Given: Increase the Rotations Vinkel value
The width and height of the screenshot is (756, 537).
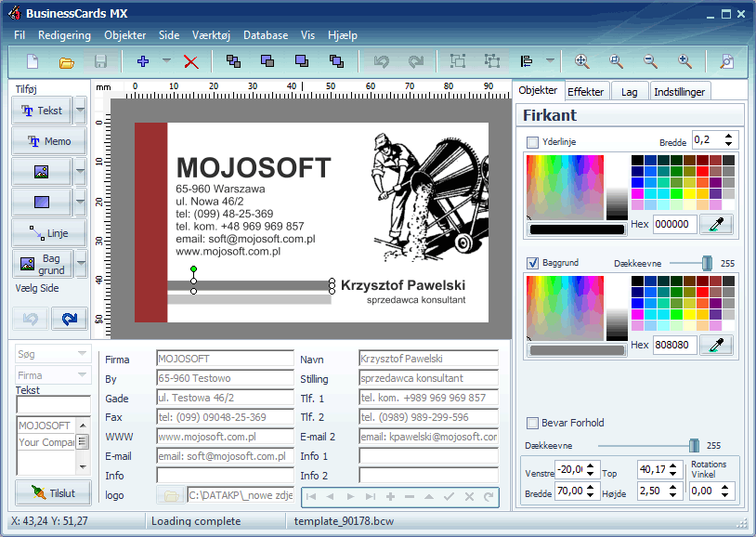Looking at the screenshot, I should coord(725,488).
